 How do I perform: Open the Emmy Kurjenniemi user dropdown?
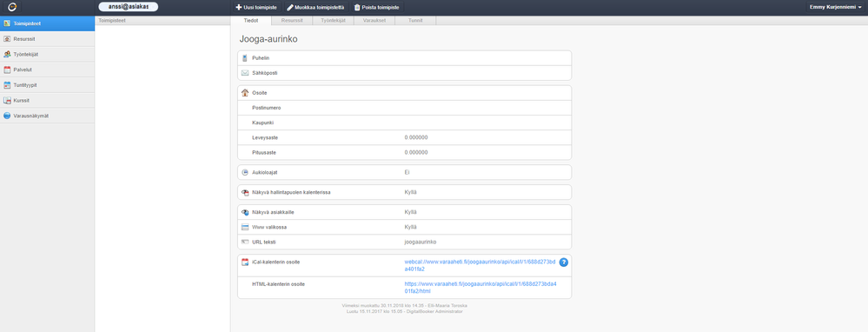[x=835, y=7]
